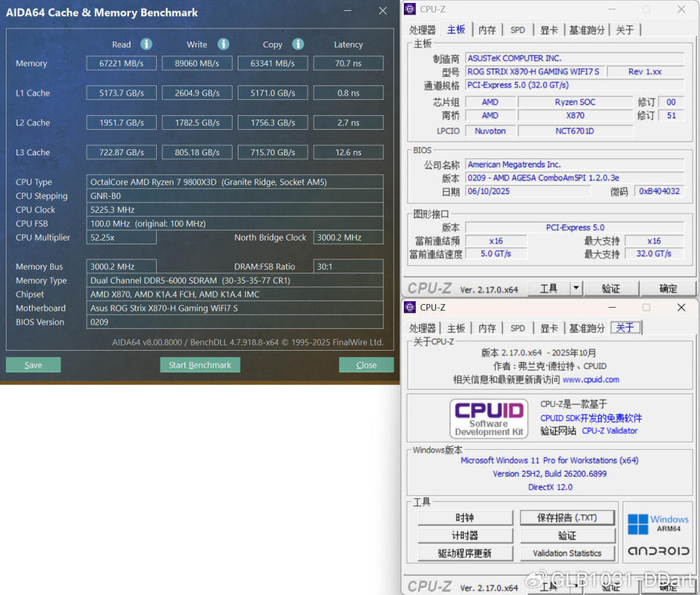Viewport: 700px width, 595px height.
Task: Click the Start Benchmark button
Action: tap(200, 365)
